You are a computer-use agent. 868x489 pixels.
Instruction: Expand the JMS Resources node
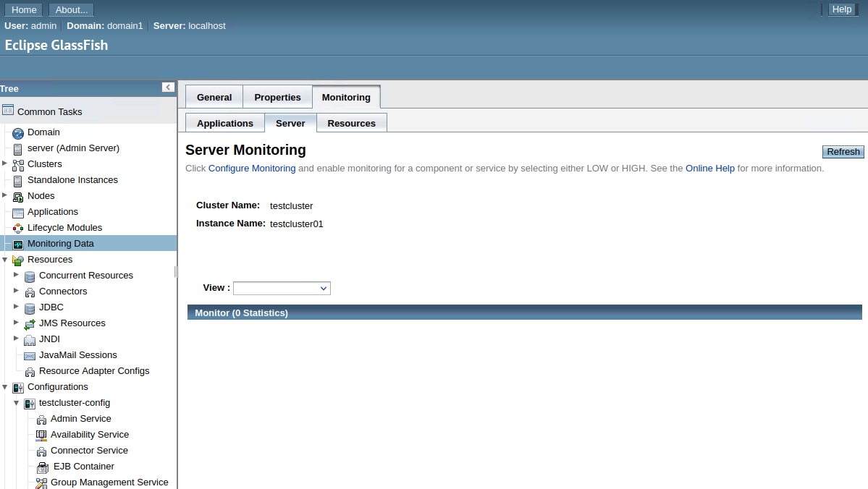click(16, 323)
